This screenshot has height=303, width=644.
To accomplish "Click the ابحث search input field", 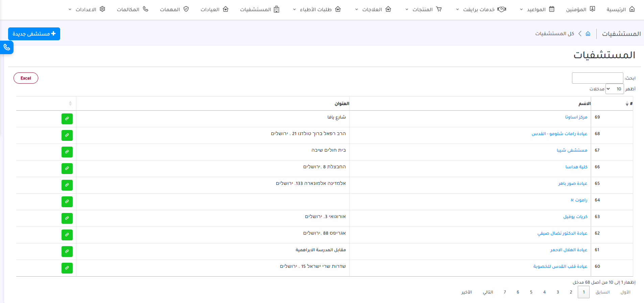I will coord(597,78).
